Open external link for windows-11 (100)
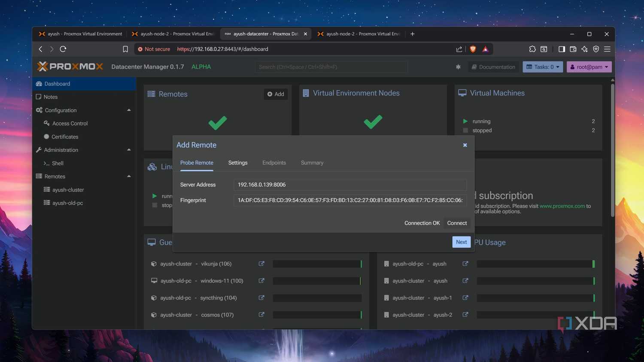This screenshot has width=644, height=362. [261, 281]
